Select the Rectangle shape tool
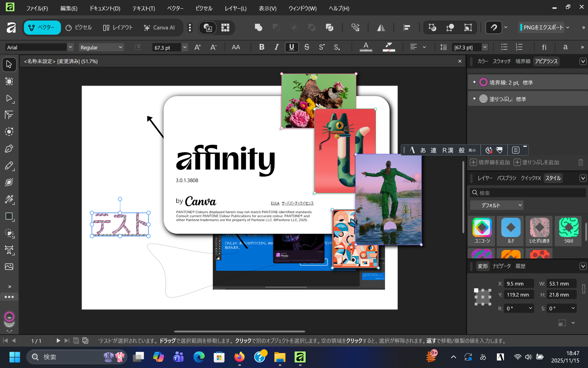588x368 pixels. (9, 217)
